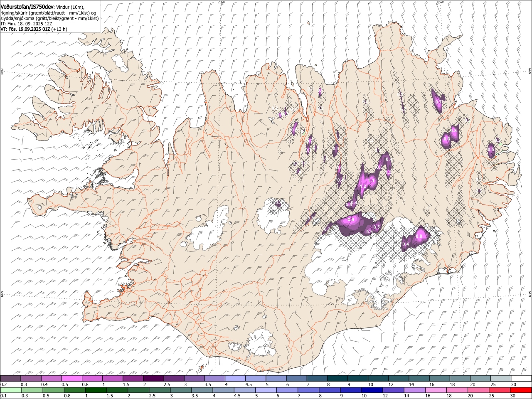This screenshot has width=532, height=399.
Task: Pick the very dark purple 2 swatch in snow legend
Action: tap(153, 378)
